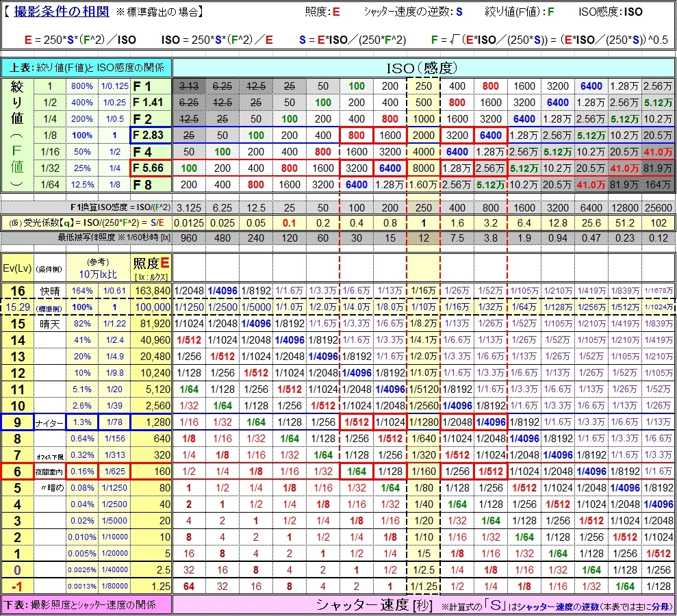The width and height of the screenshot is (677, 616).
Task: Select 1/4096 in the Ev 9 ナイター row
Action: tap(491, 422)
